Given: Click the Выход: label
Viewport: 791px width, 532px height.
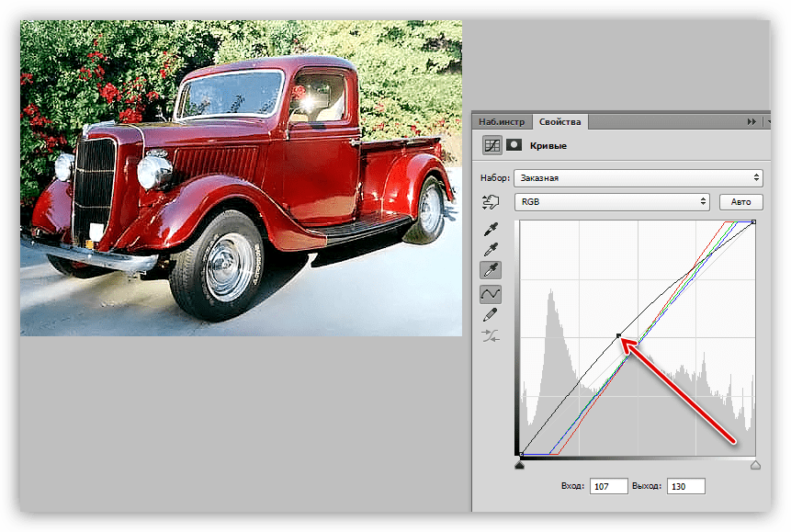Looking at the screenshot, I should point(646,485).
